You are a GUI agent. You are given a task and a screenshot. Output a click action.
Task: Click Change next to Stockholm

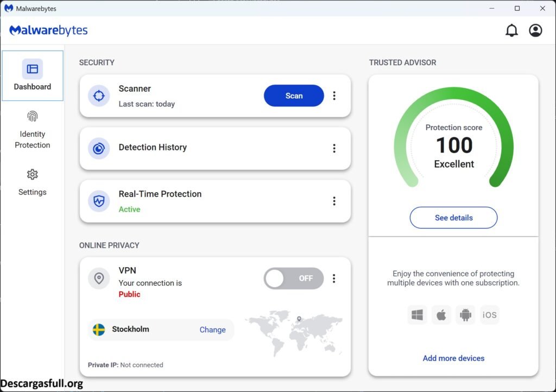click(x=212, y=330)
